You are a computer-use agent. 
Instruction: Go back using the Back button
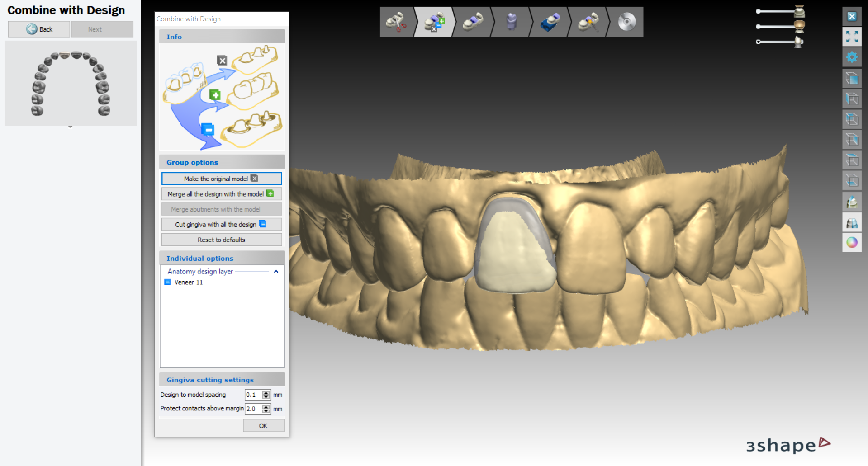click(x=39, y=29)
